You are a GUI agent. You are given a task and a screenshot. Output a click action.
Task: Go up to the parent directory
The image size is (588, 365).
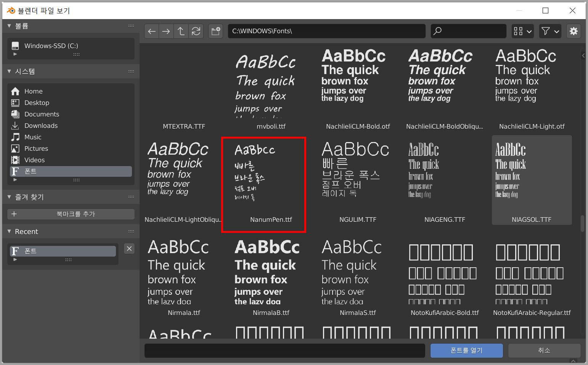(x=181, y=31)
